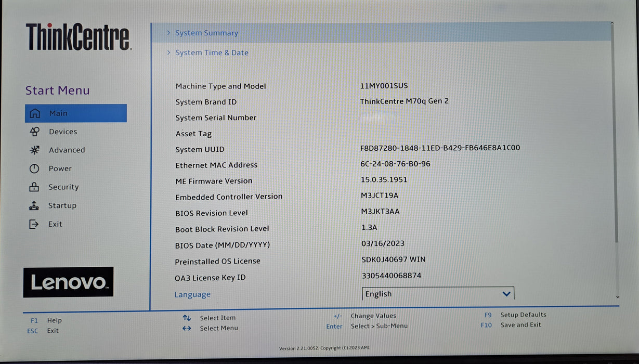Open the English language dropdown
Screen dimensions: 639x364
coord(438,294)
